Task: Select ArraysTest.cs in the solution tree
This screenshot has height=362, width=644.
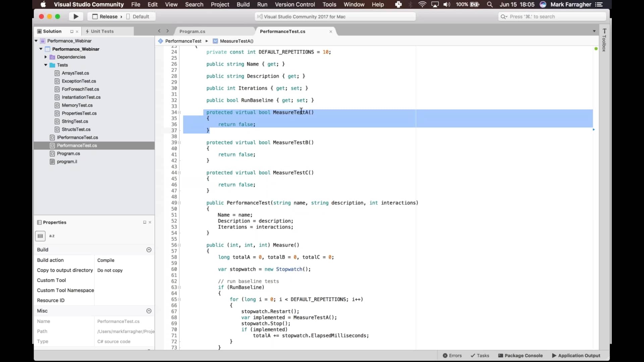Action: coord(75,73)
